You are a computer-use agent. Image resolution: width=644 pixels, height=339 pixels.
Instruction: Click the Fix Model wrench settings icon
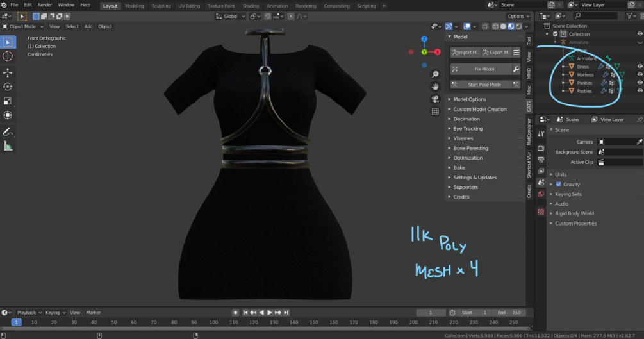(516, 69)
